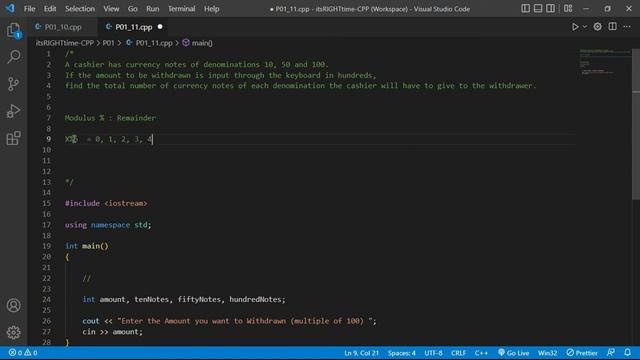Click the 'cin >> amount;' line
Screen dimensions: 640x360
click(113, 331)
